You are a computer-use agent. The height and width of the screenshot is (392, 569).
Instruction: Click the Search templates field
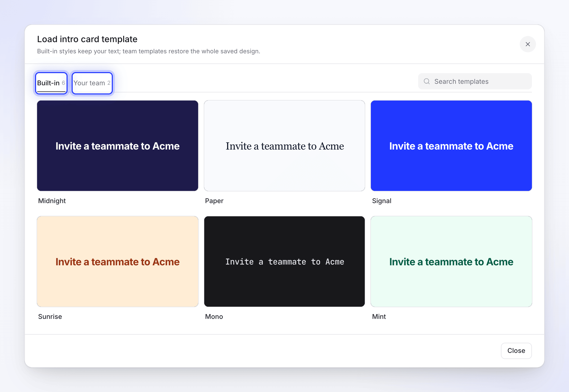coord(475,81)
